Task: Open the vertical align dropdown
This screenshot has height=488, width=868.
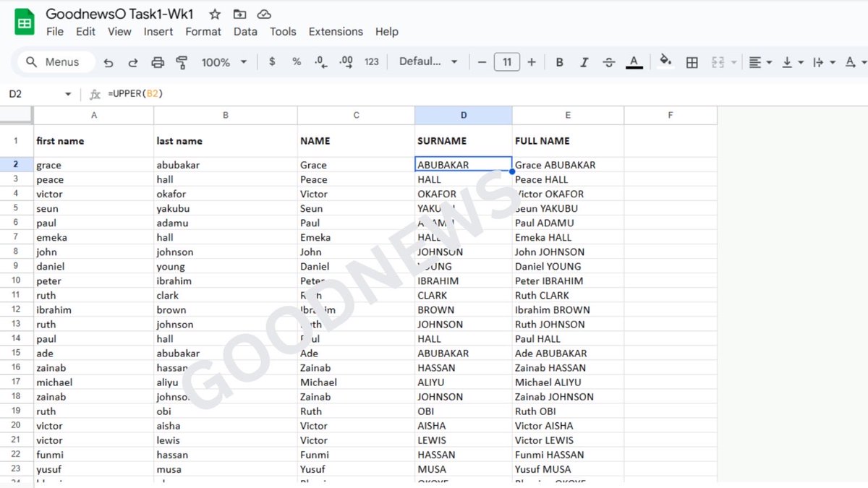Action: [x=792, y=62]
